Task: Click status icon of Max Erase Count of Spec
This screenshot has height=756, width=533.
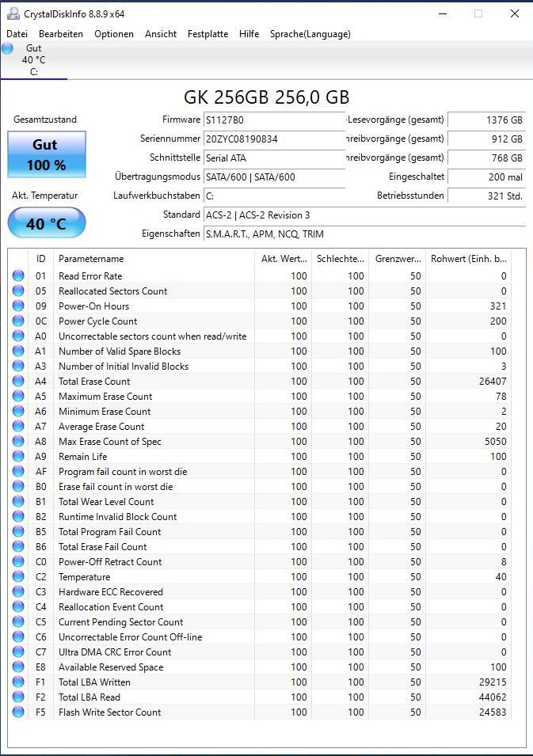Action: click(x=18, y=441)
